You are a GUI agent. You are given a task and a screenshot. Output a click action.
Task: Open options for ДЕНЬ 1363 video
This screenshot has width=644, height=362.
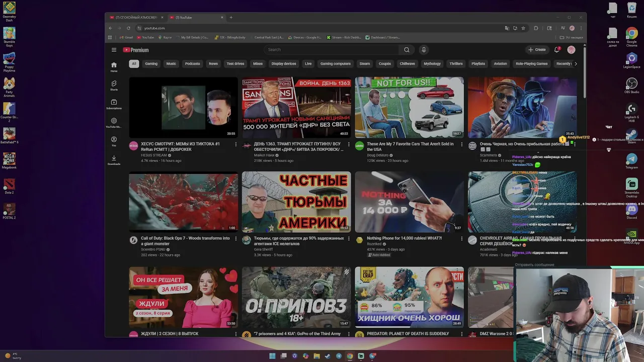point(349,144)
